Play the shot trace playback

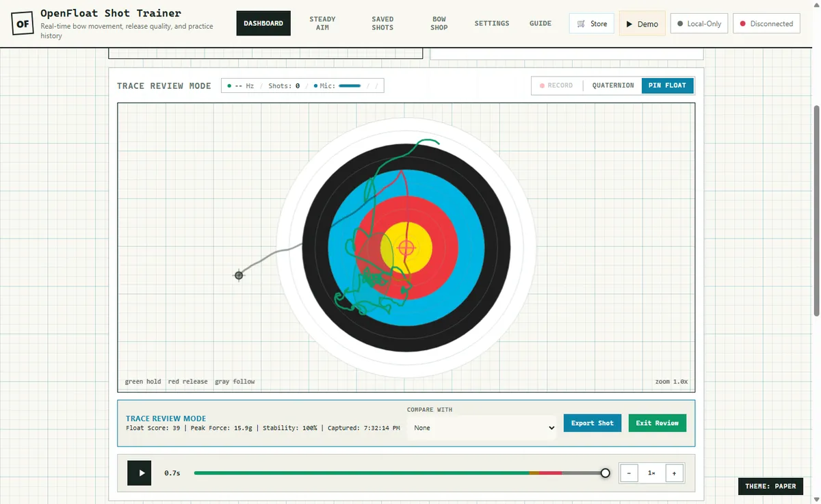[140, 473]
